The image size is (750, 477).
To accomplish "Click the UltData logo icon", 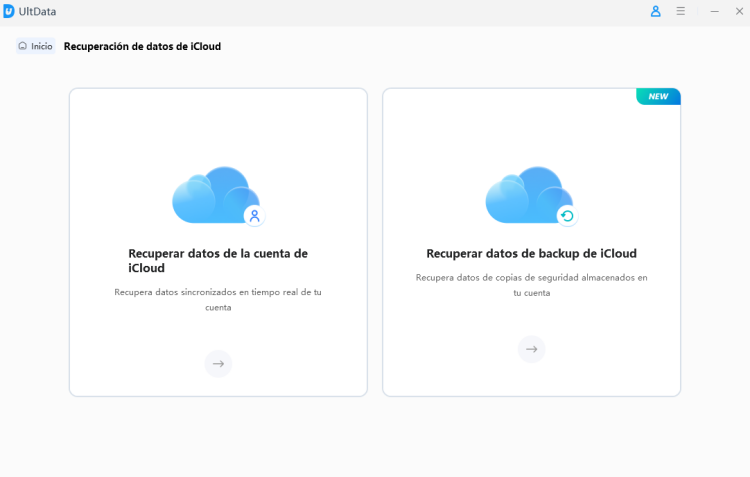I will [9, 11].
